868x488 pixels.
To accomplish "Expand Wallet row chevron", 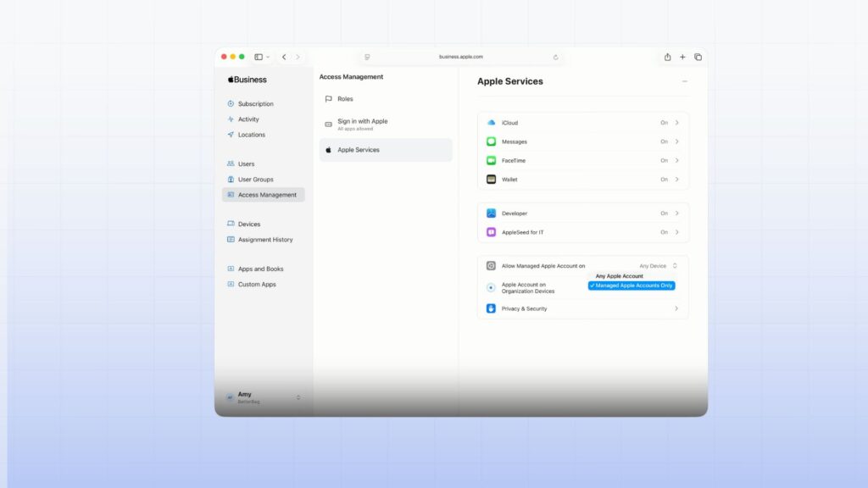I will (676, 180).
